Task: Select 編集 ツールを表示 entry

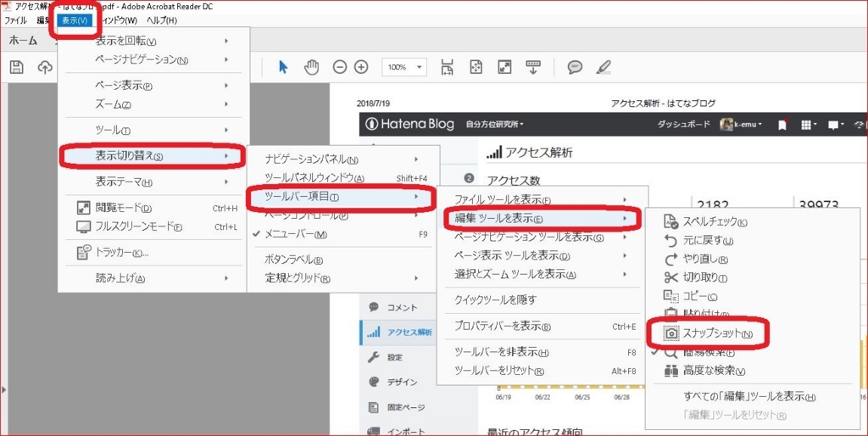Action: tap(542, 219)
